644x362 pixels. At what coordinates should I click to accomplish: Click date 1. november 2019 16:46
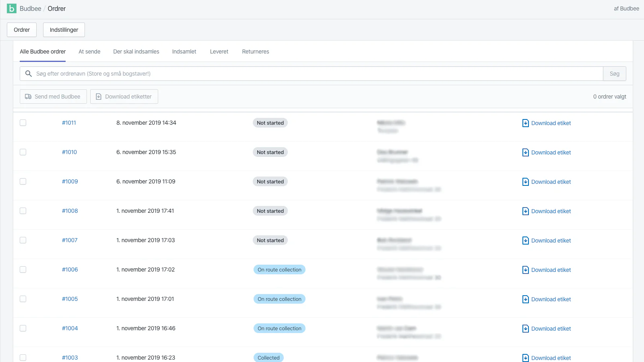(146, 328)
